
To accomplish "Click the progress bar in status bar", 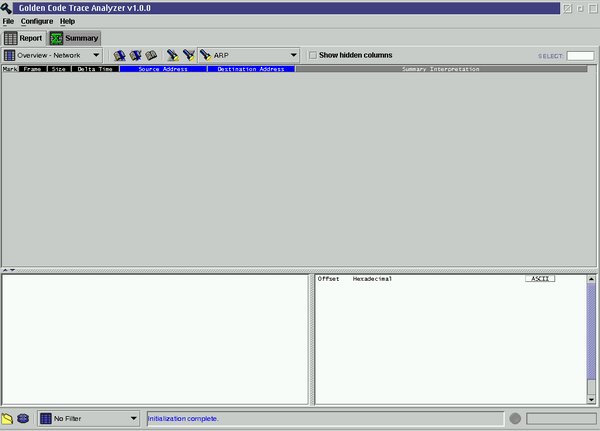I will pyautogui.click(x=561, y=418).
